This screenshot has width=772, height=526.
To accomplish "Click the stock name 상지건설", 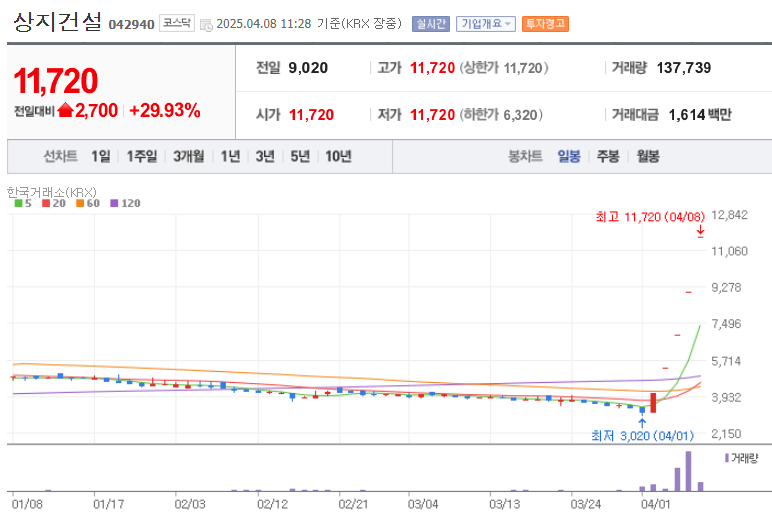I will coord(58,22).
